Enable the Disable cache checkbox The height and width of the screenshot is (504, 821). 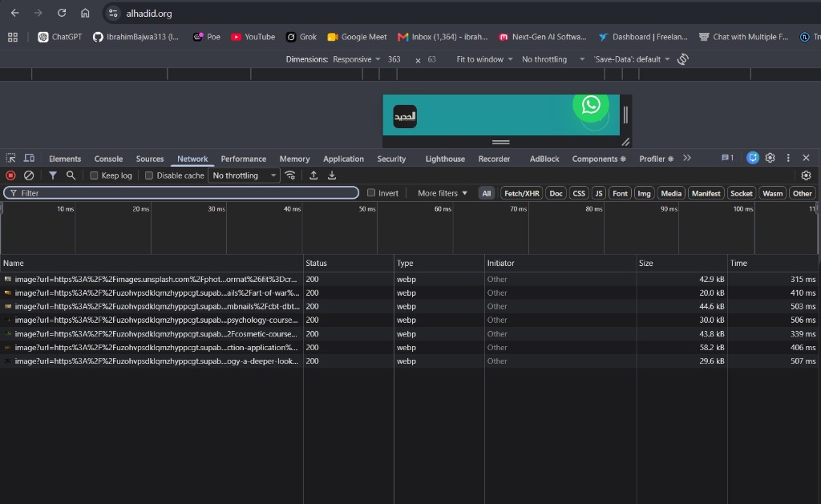pyautogui.click(x=148, y=175)
